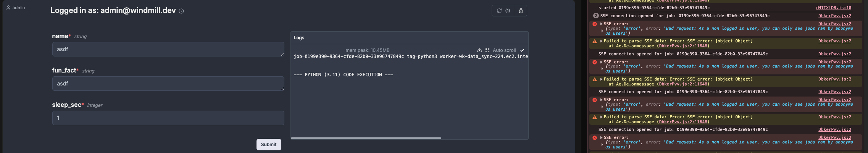This screenshot has height=153, width=868.
Task: Expand the topmost 'Failed to parse SSE data' warning
Action: 601,41
